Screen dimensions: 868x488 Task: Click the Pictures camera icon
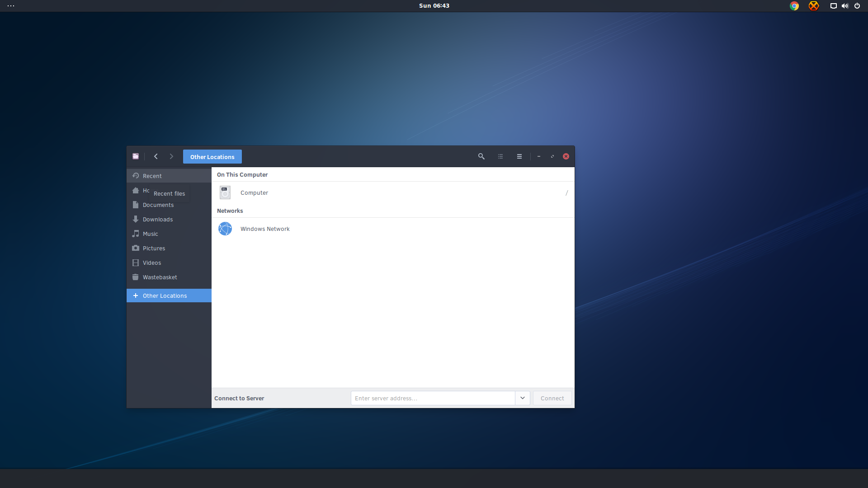coord(136,248)
